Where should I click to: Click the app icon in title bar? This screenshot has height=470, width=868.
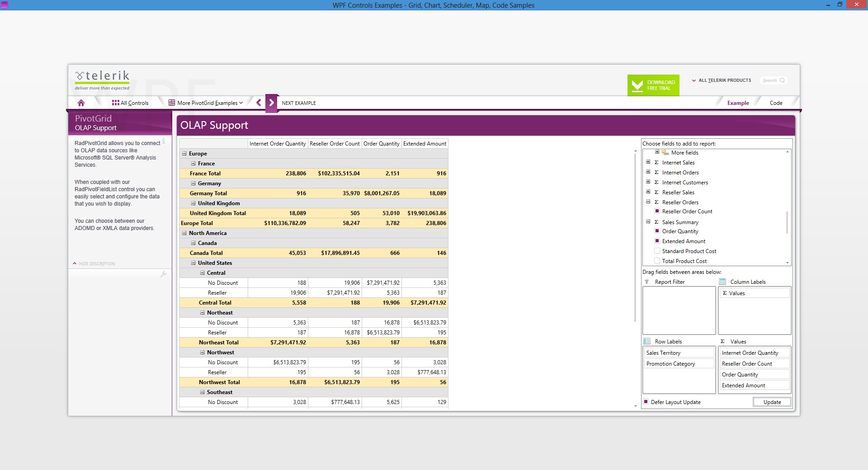[x=5, y=5]
